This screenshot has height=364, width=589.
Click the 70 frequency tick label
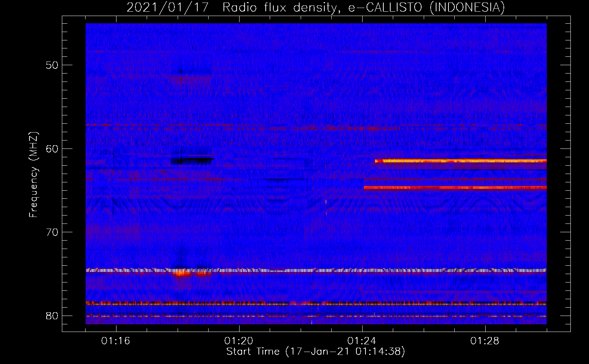tap(52, 232)
